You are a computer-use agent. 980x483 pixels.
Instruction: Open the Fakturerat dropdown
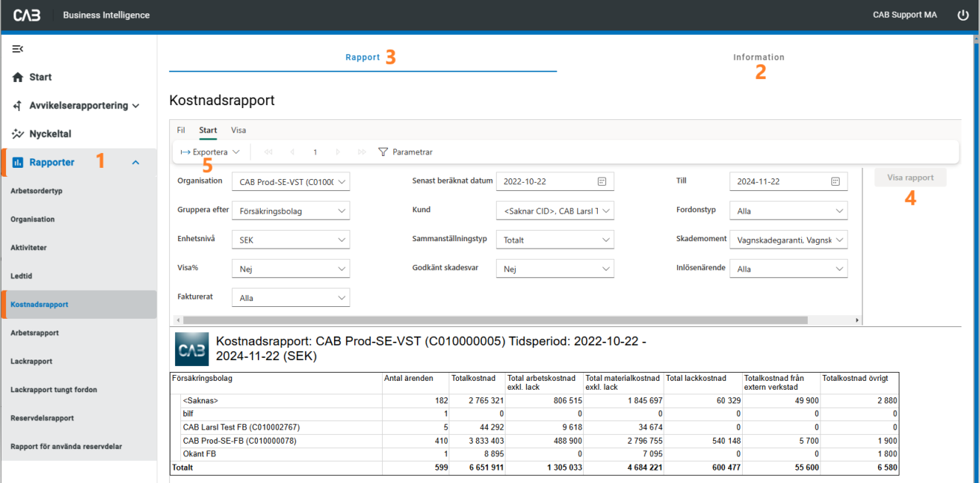point(291,297)
